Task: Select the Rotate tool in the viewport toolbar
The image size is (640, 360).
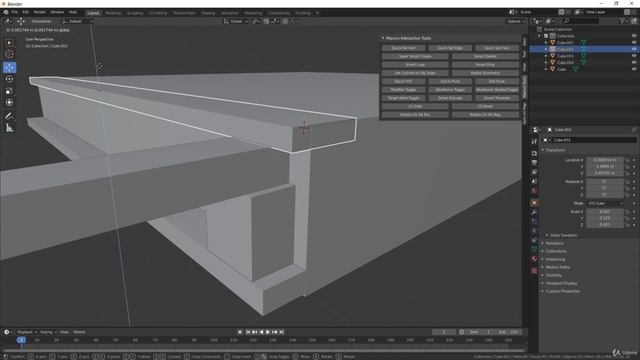Action: coord(9,79)
